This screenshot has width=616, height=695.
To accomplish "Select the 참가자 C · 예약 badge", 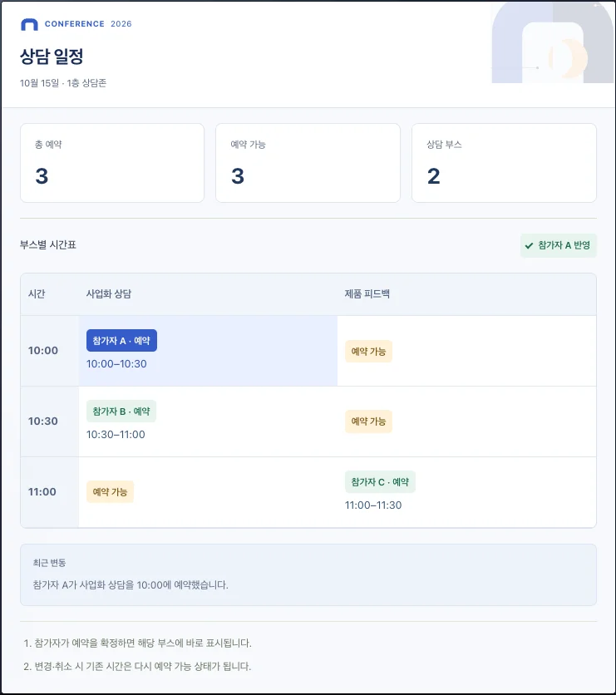I will coord(380,482).
